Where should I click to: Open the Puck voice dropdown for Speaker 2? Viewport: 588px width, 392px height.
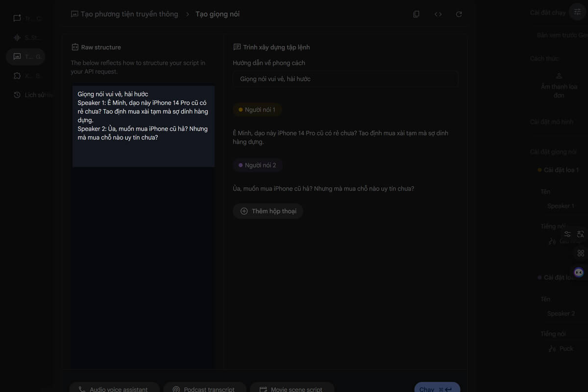[x=561, y=348]
